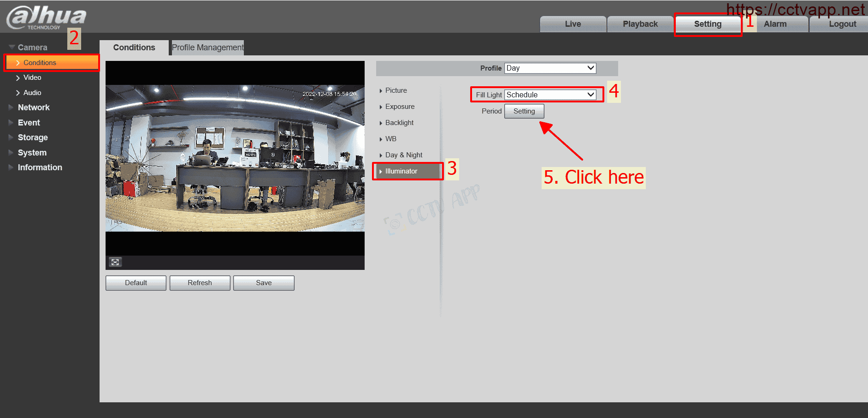
Task: Collapse the Camera sidebar section
Action: pyautogui.click(x=32, y=48)
